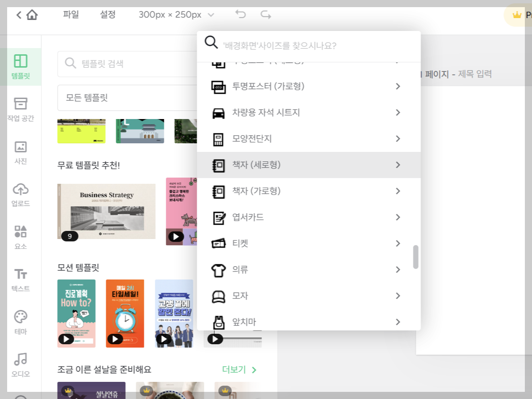Undo the last action
Image resolution: width=532 pixels, height=399 pixels.
click(x=241, y=14)
